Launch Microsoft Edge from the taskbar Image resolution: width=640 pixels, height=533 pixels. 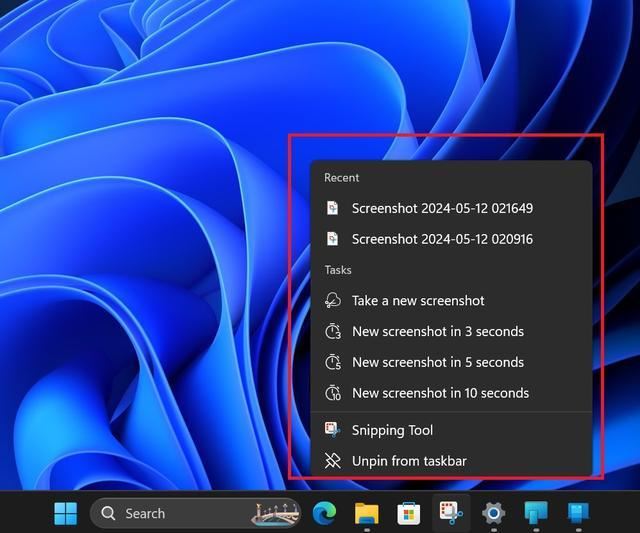324,513
